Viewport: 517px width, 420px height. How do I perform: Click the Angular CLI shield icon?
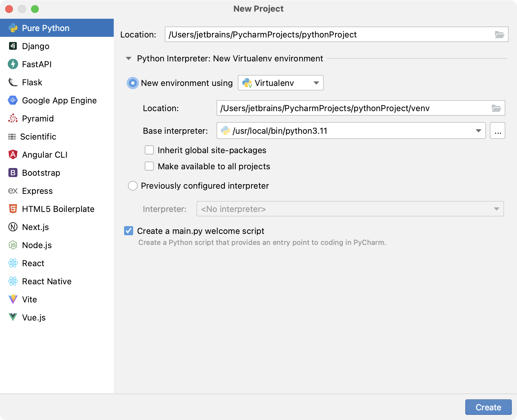pos(13,154)
